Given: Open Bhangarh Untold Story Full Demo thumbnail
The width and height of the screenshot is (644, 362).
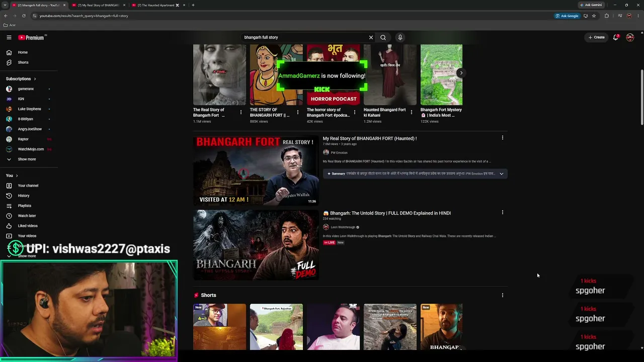Looking at the screenshot, I should pos(256,245).
